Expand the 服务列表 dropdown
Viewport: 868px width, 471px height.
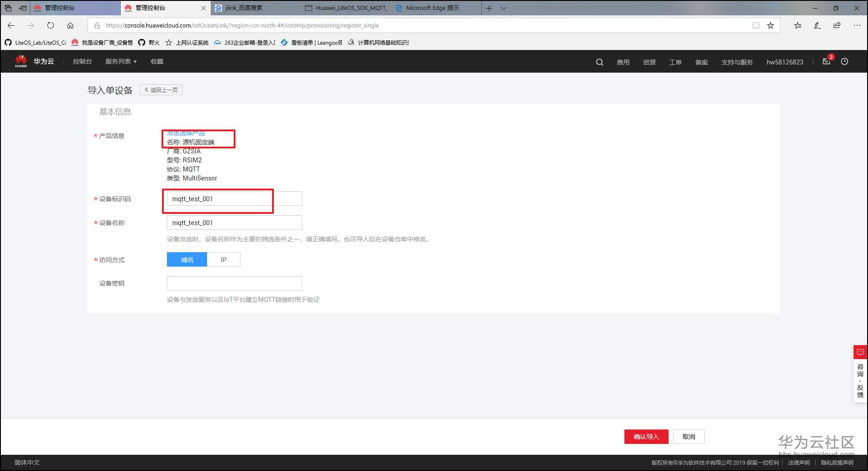(121, 61)
